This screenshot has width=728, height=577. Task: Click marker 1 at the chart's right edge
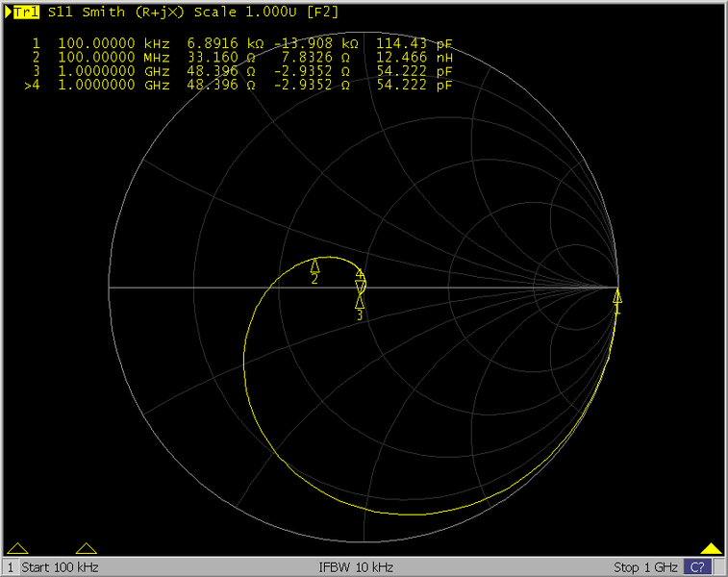(x=617, y=296)
